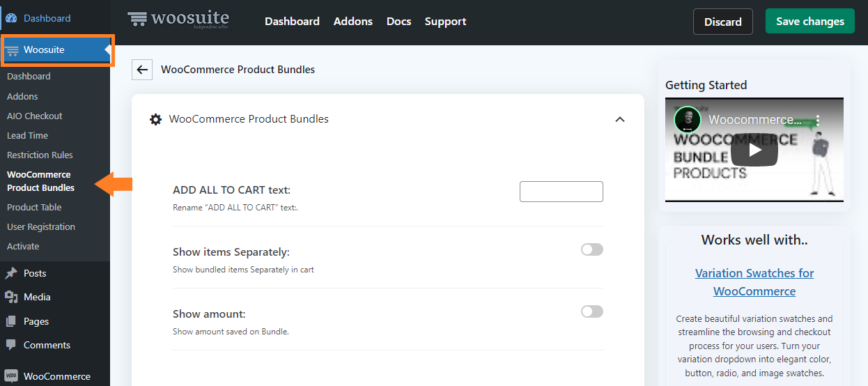The width and height of the screenshot is (868, 386).
Task: Click the Media icon in sidebar
Action: pyautogui.click(x=11, y=297)
